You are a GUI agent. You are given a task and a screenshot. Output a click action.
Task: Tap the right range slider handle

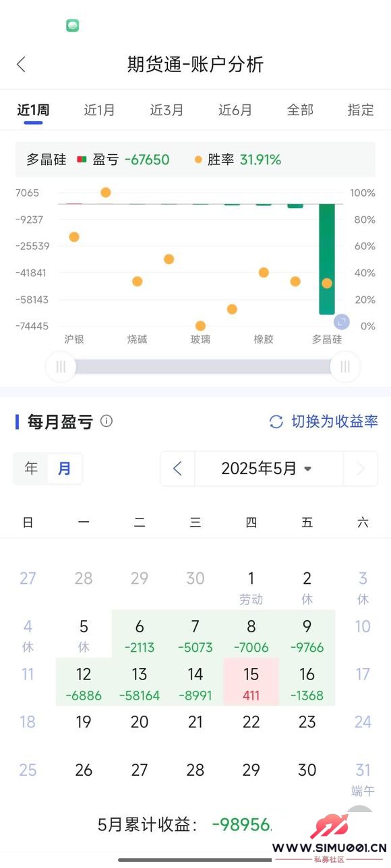pyautogui.click(x=345, y=367)
